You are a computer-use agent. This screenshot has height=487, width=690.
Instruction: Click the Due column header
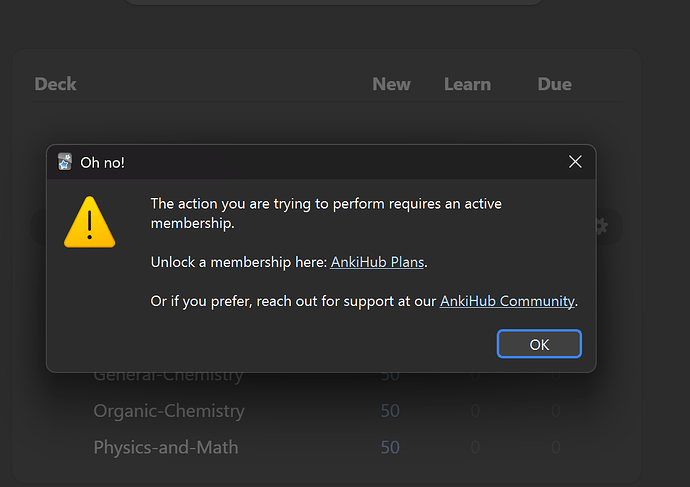(x=554, y=84)
